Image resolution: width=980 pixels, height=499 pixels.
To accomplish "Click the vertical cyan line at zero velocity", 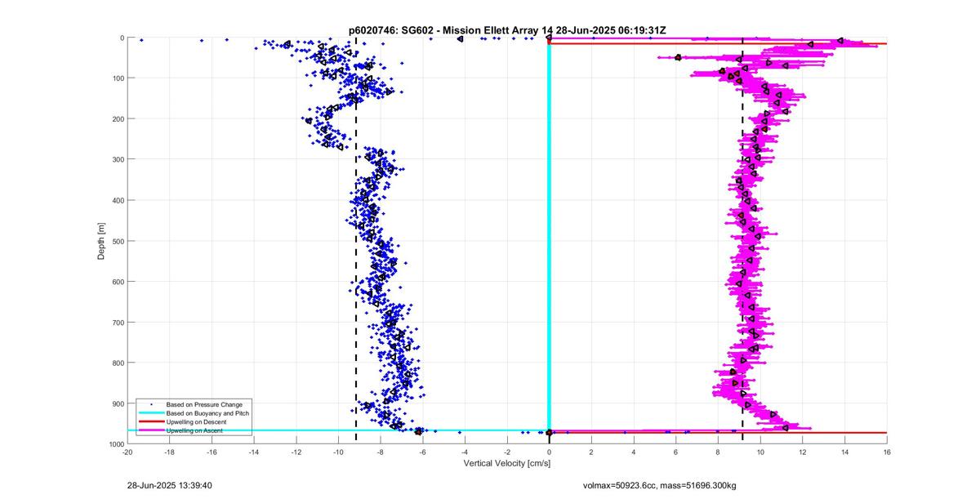I will 549,237.
